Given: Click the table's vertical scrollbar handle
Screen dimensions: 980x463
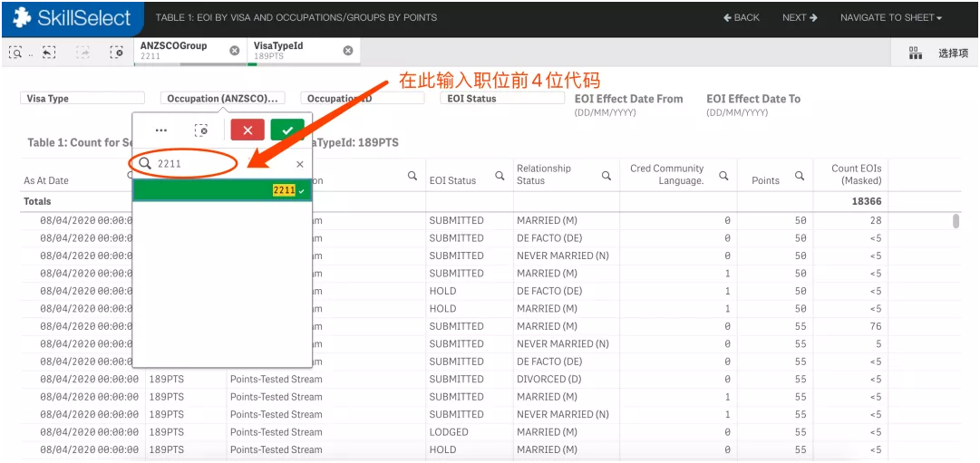Looking at the screenshot, I should point(956,222).
